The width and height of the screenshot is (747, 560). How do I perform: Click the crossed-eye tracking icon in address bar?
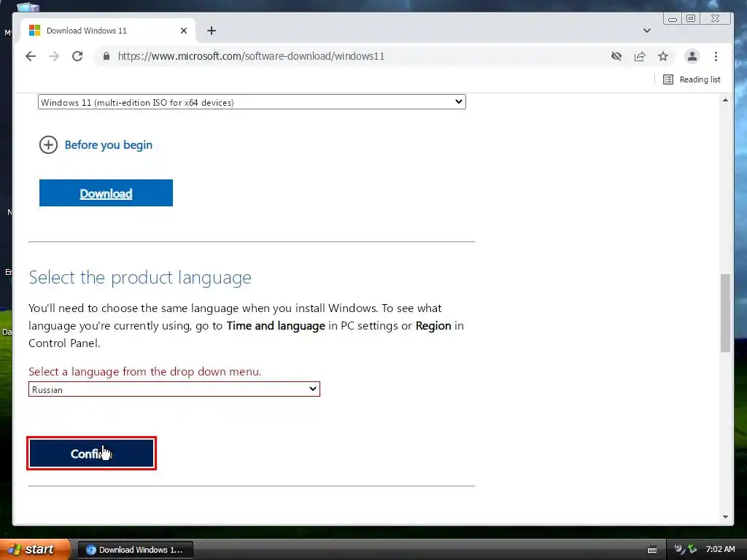click(616, 56)
